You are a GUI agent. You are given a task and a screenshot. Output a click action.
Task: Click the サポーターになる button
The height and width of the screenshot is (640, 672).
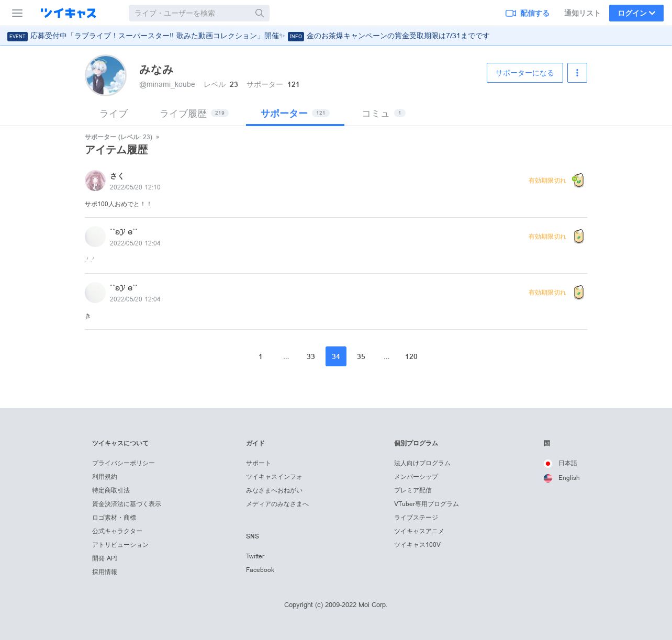525,73
